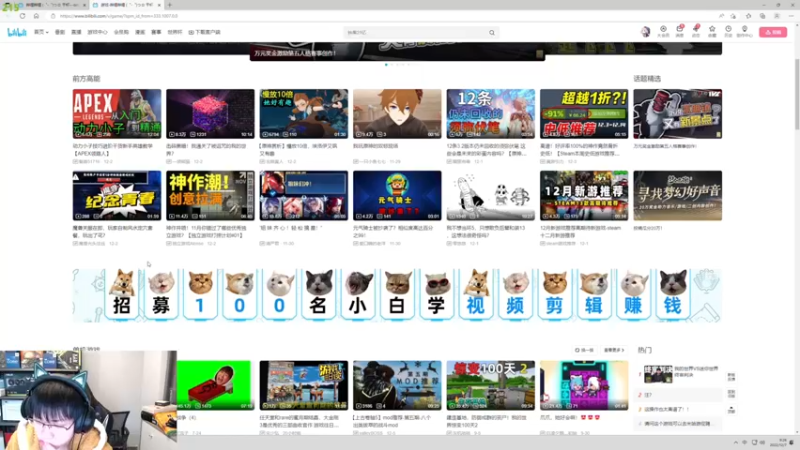Open the browser profile icon
800x450 pixels.
(777, 16)
